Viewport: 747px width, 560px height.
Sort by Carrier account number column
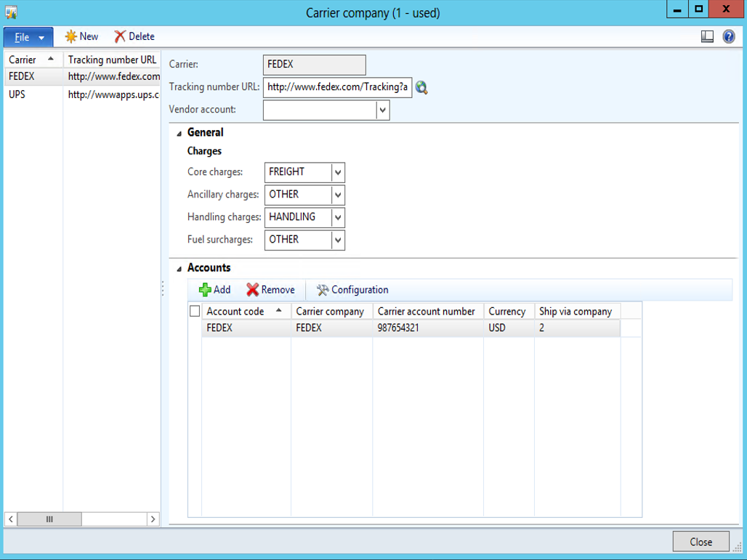tap(427, 312)
